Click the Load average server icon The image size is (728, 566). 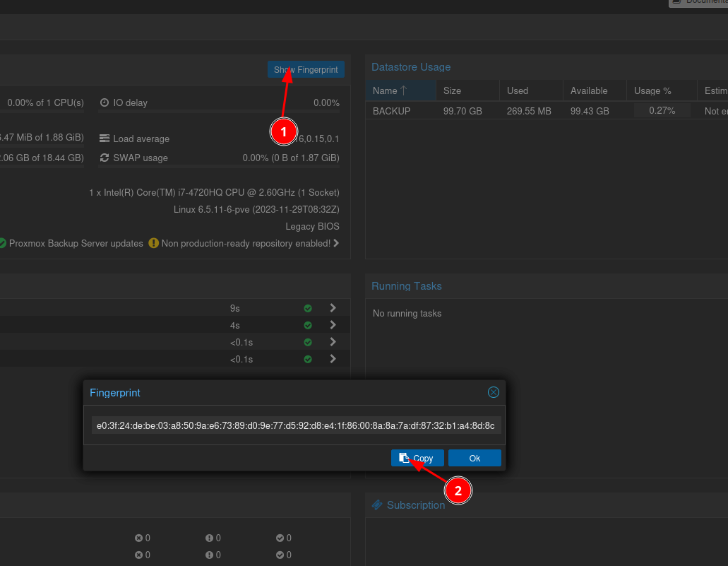(105, 138)
